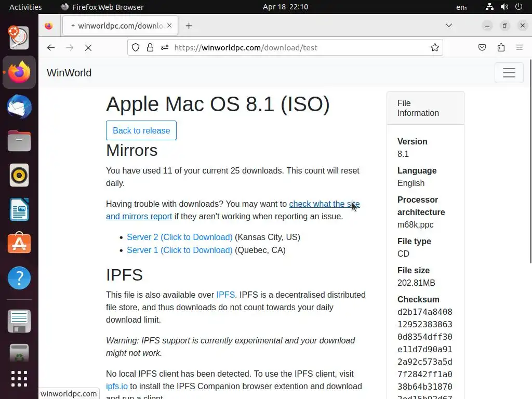532x399 pixels.
Task: Open Ubuntu Software from the dock
Action: click(x=19, y=243)
